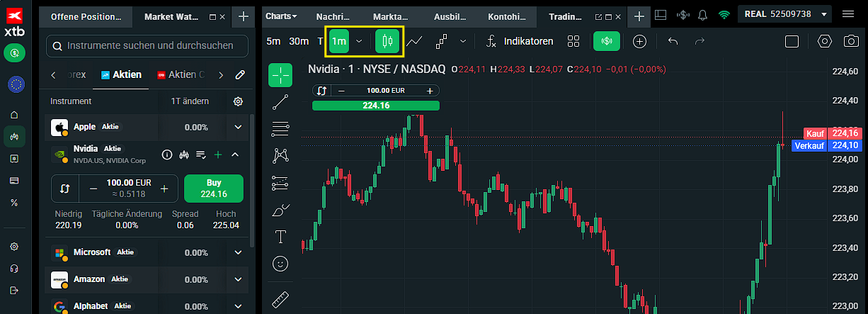The width and height of the screenshot is (868, 314).
Task: Expand the Amazon instrument row
Action: pos(238,279)
